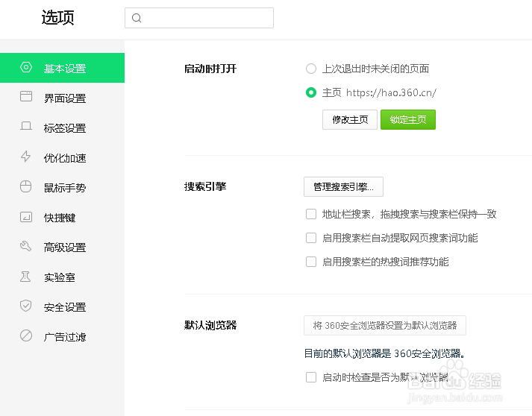Click the mouse gesture icon
Screen dimensions: 532x416
[26, 186]
